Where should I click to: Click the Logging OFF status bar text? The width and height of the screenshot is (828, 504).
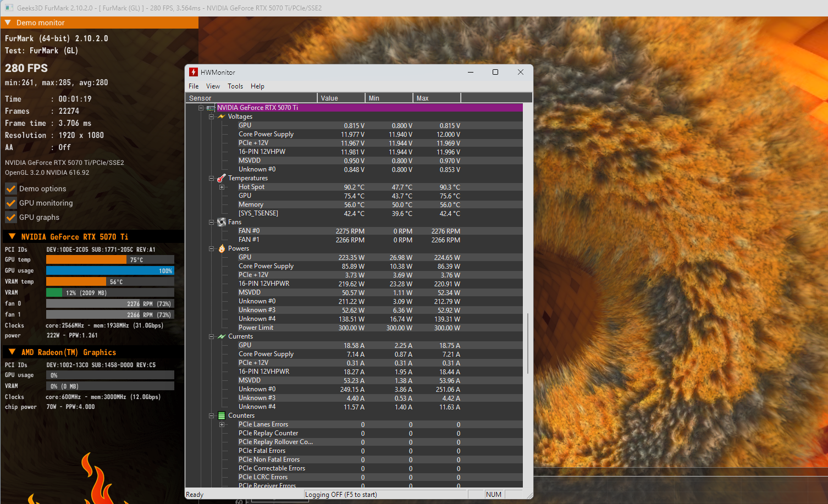pos(341,495)
